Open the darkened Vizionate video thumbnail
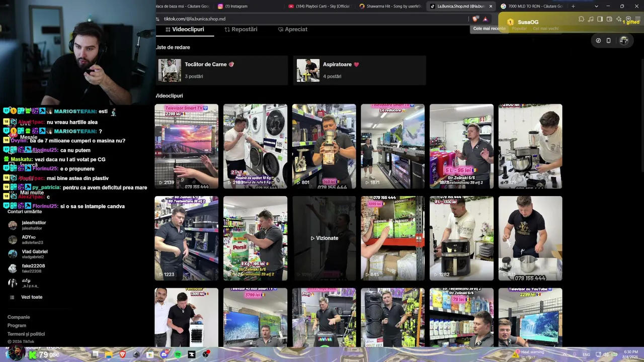The width and height of the screenshot is (644, 362). tap(324, 238)
